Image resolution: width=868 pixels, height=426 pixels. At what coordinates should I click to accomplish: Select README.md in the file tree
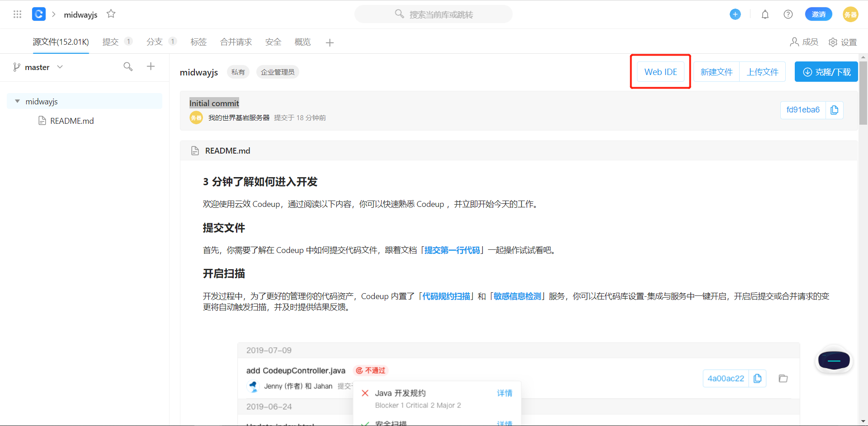point(72,121)
